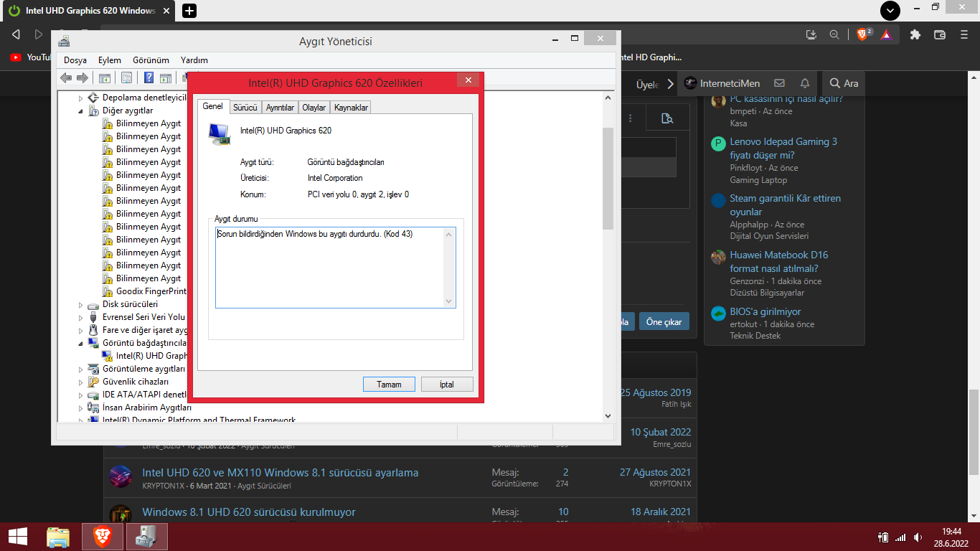The height and width of the screenshot is (551, 980).
Task: Select the Goodix FingerPrint device
Action: 145,291
